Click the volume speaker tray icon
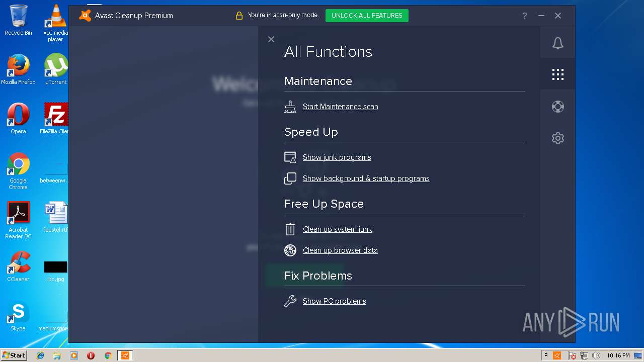Image resolution: width=644 pixels, height=362 pixels. click(x=596, y=355)
